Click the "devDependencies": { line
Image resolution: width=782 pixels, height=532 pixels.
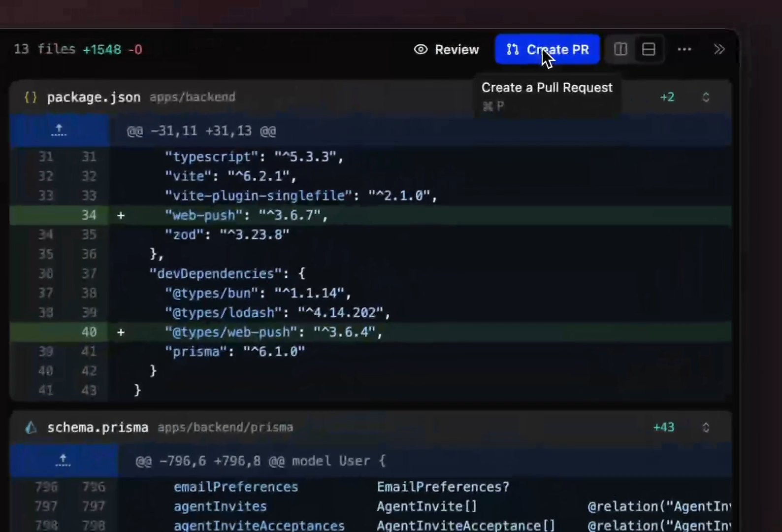370,273
